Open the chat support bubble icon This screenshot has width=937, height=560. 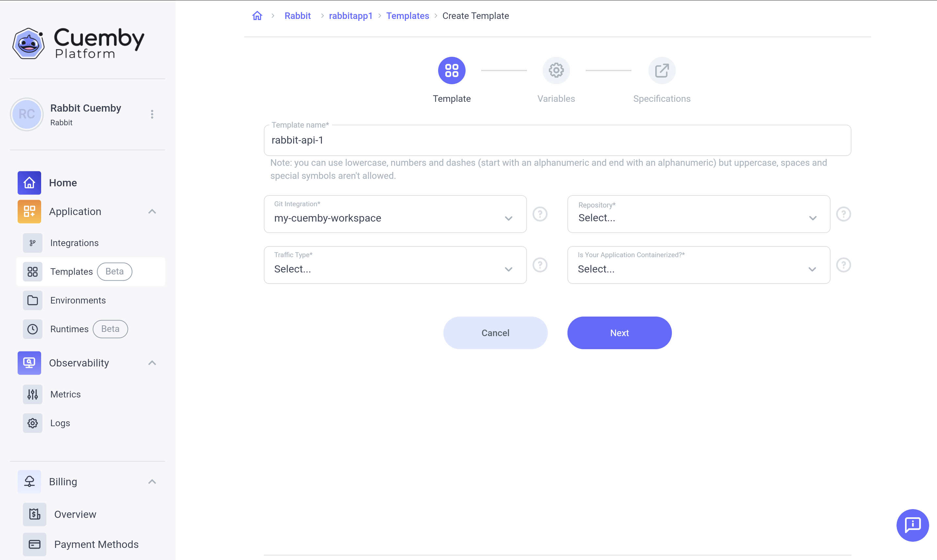pyautogui.click(x=912, y=525)
